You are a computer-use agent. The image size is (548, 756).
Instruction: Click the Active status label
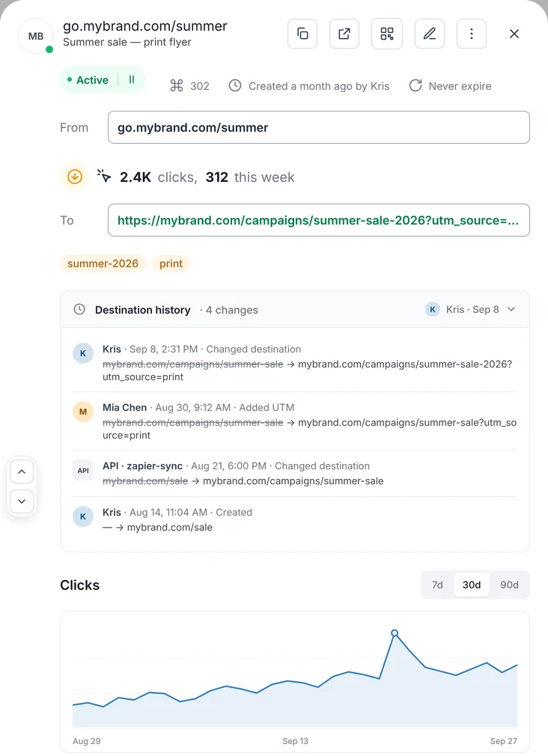click(88, 80)
